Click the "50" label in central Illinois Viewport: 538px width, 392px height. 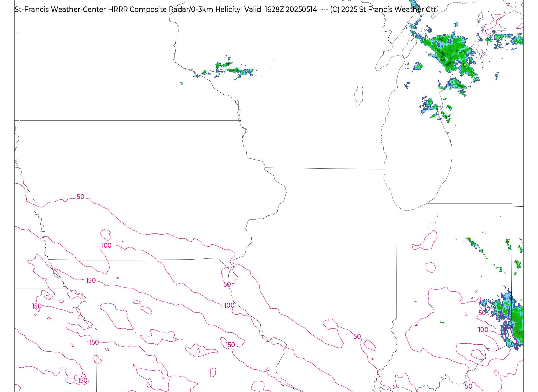357,337
